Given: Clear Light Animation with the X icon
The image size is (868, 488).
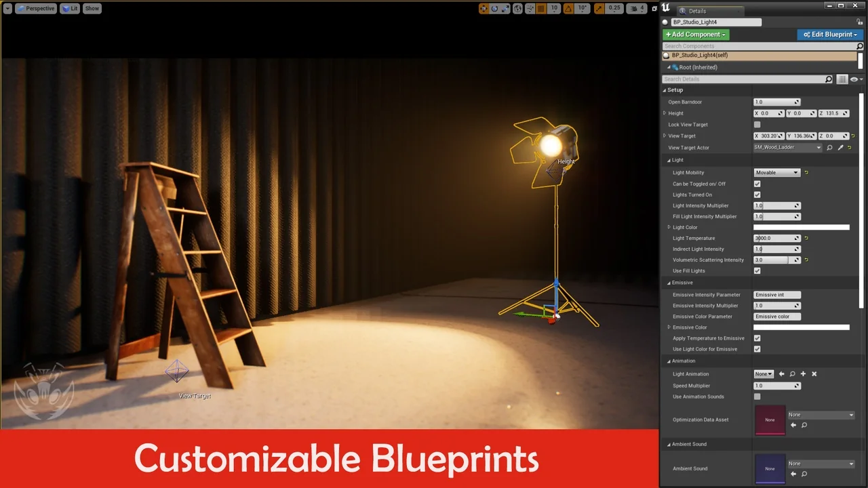Looking at the screenshot, I should 814,374.
